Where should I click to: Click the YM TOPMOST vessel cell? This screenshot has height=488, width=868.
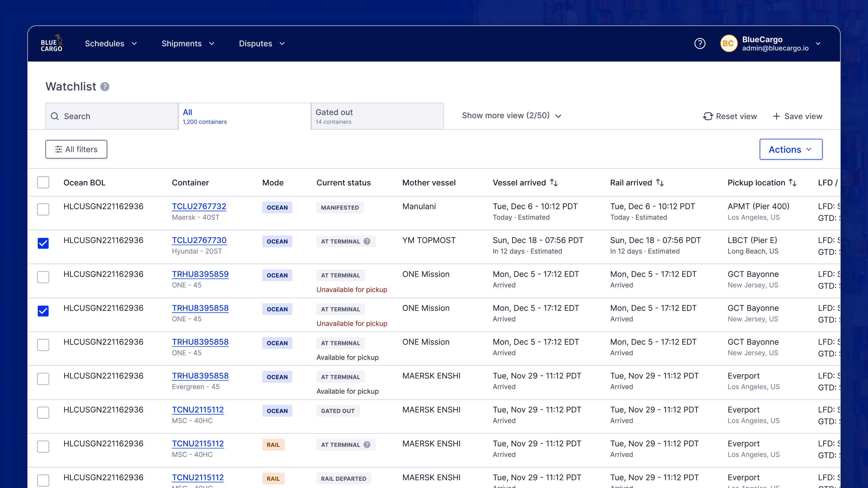point(429,240)
